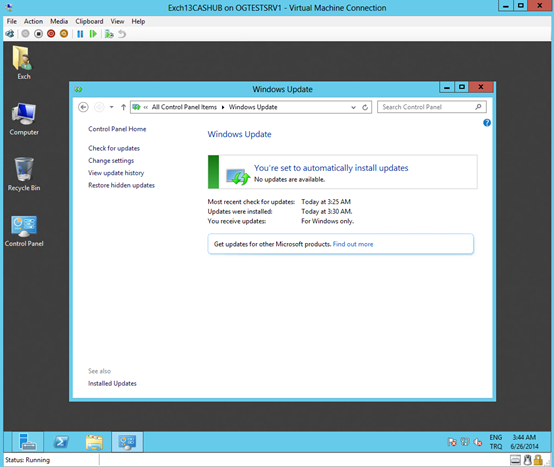This screenshot has width=554, height=467.
Task: Open the Clipboard menu
Action: [89, 21]
